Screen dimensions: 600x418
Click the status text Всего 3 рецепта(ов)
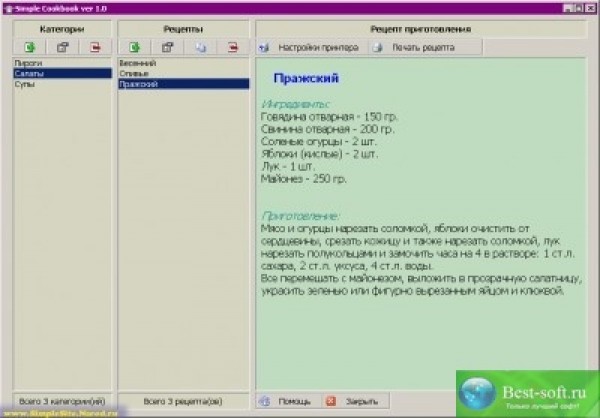[x=183, y=401]
